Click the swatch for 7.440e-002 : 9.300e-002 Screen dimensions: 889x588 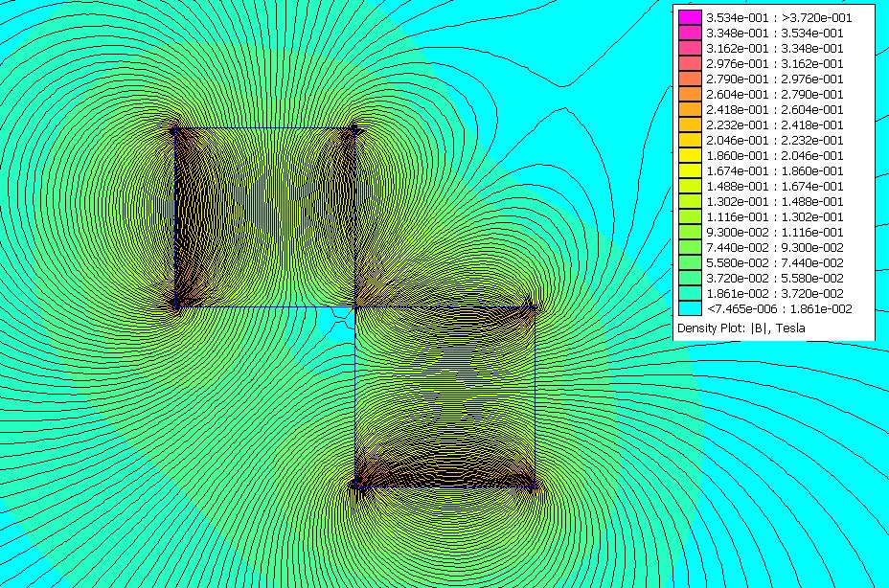coord(690,247)
